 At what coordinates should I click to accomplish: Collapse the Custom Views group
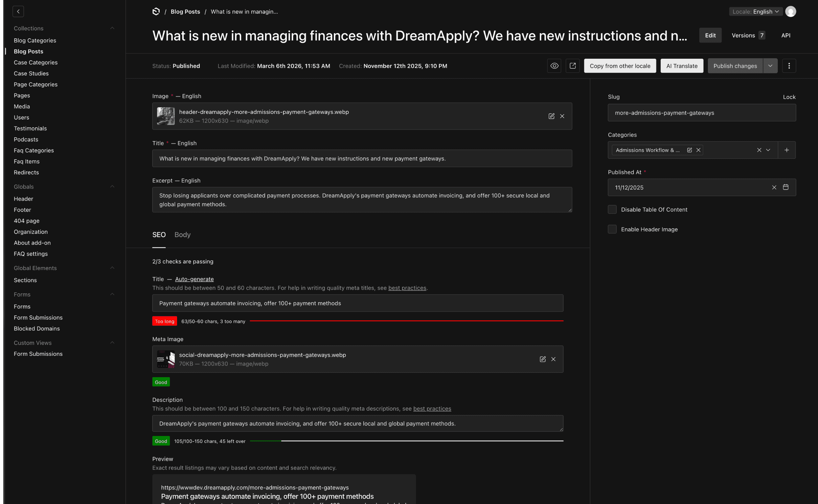click(112, 342)
